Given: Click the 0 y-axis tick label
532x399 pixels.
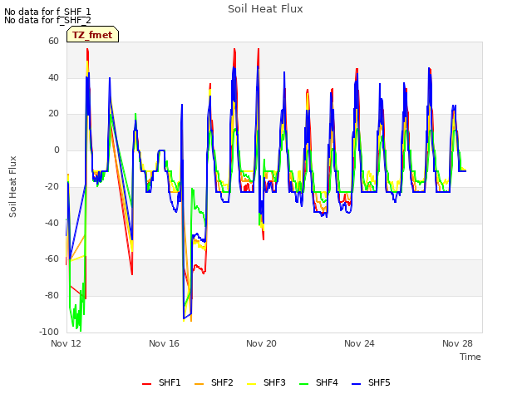Looking at the screenshot, I should pos(57,150).
